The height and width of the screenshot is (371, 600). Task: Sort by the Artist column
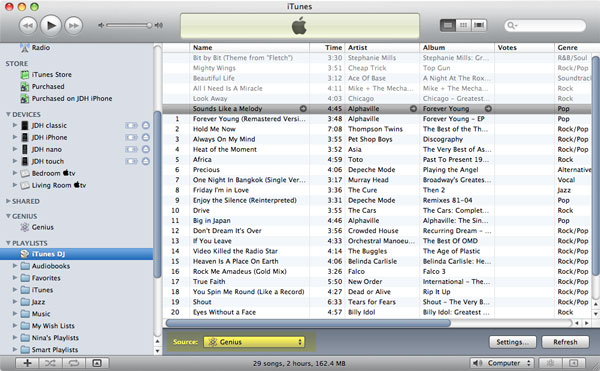point(382,47)
